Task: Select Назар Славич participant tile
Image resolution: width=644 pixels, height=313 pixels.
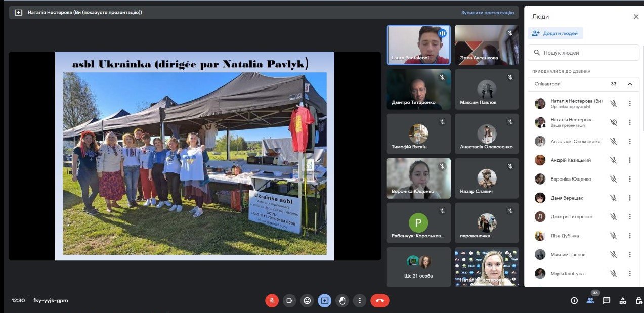Action: [x=487, y=178]
